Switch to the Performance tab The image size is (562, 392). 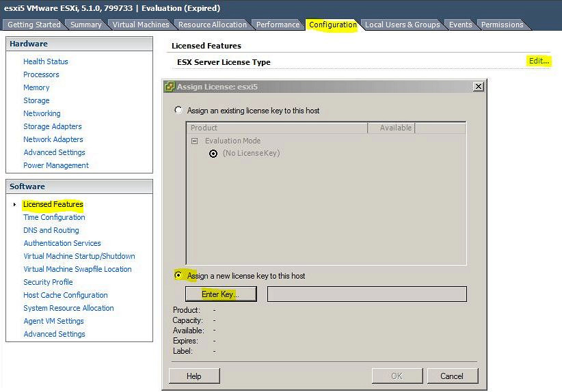tap(278, 25)
